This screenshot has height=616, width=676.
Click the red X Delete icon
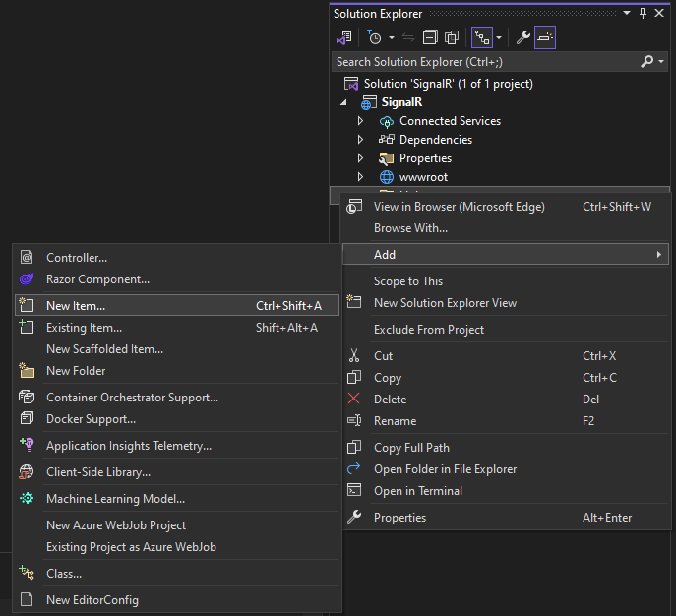[355, 400]
